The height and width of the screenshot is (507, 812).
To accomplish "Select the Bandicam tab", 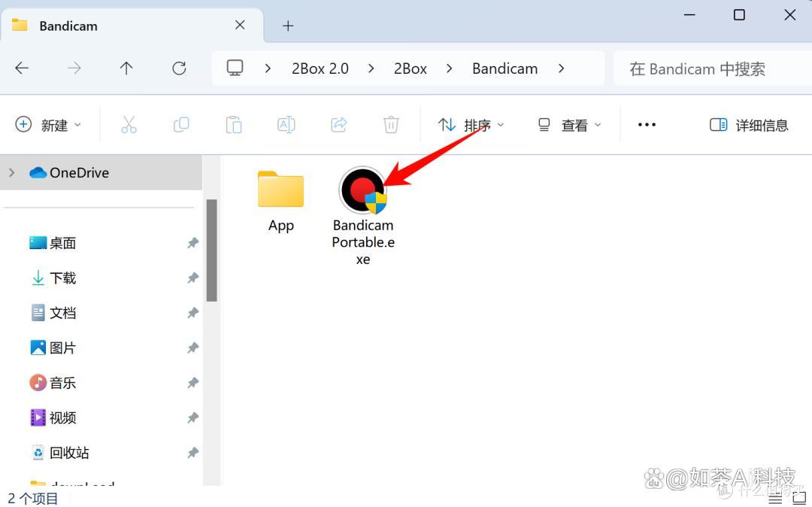I will (132, 26).
